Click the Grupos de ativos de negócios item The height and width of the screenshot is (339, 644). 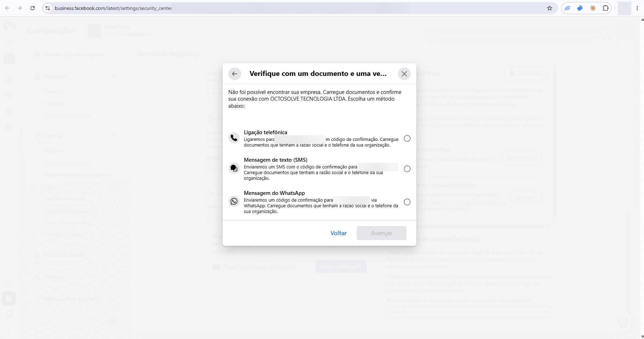click(77, 175)
